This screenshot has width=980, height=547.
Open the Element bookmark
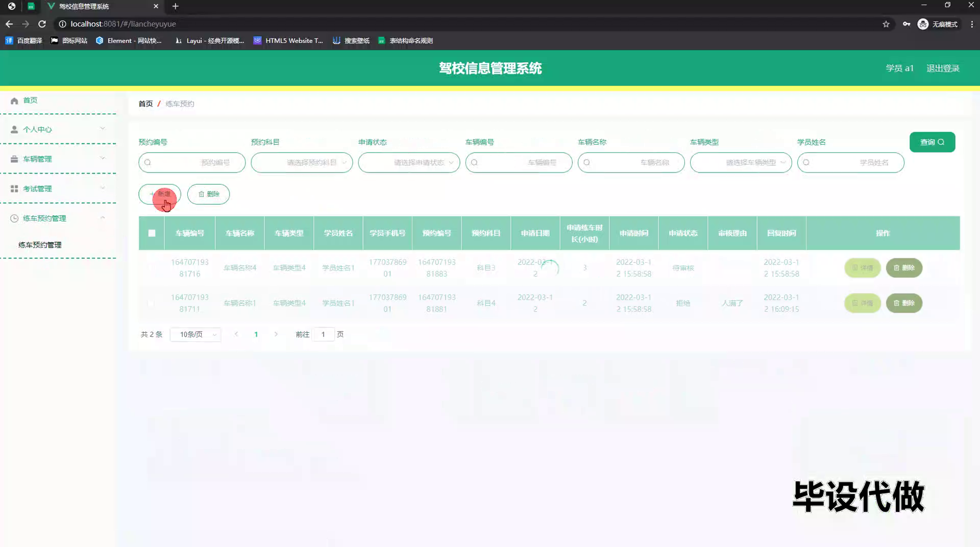coord(129,40)
